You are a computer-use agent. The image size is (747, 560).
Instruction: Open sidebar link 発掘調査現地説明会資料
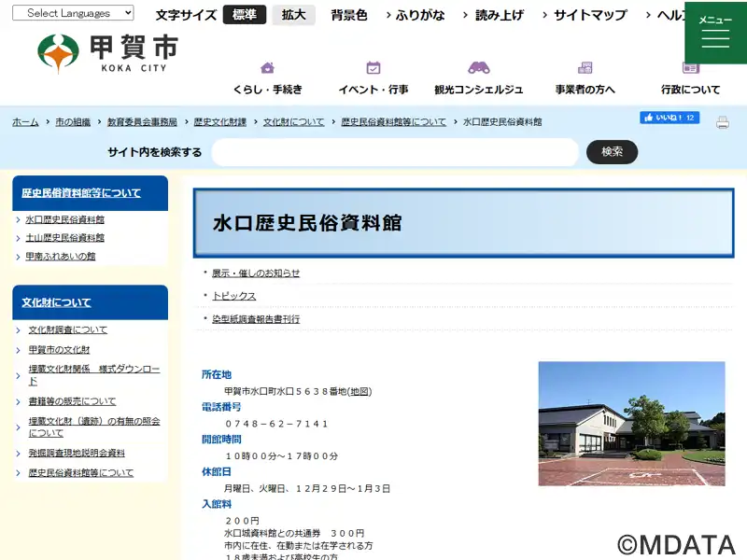coord(77,453)
